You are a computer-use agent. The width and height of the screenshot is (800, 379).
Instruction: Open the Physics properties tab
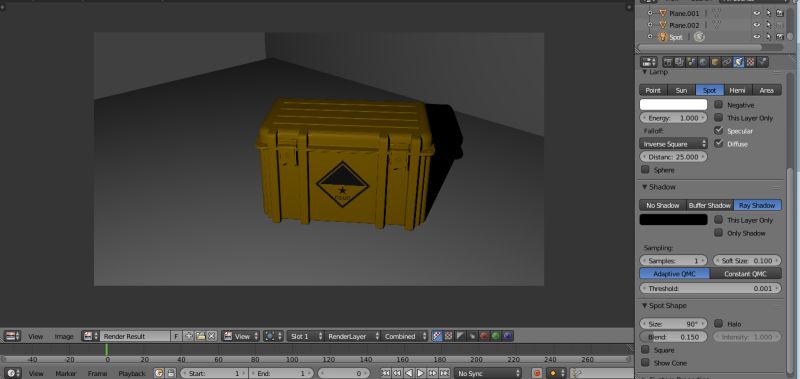pyautogui.click(x=763, y=62)
